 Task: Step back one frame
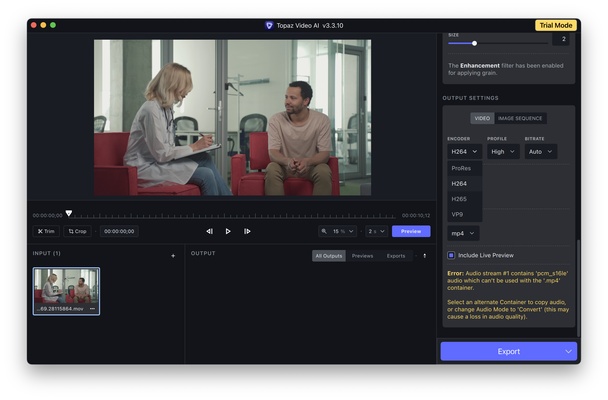point(209,231)
